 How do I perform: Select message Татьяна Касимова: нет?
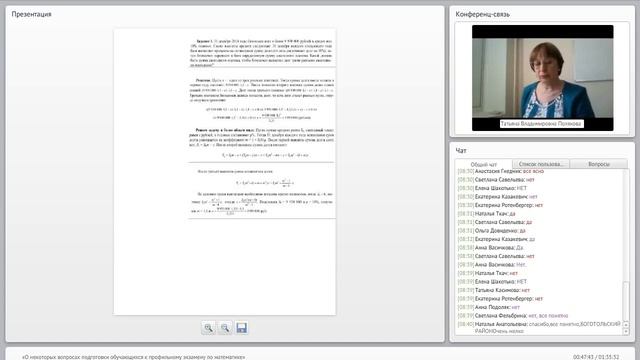pyautogui.click(x=493, y=290)
